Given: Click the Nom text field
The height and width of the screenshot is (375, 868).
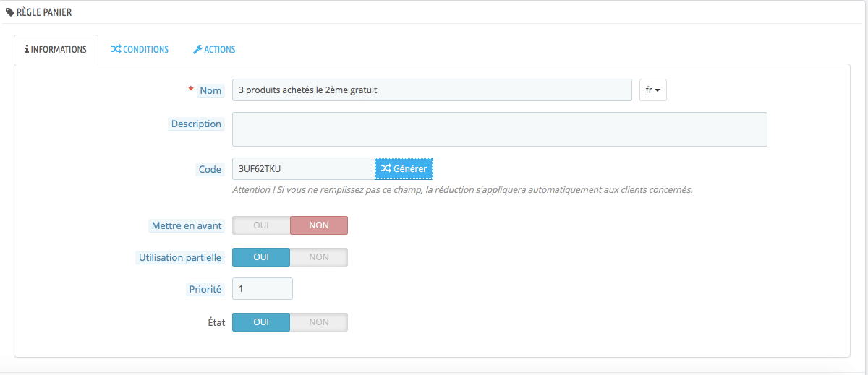Looking at the screenshot, I should click(x=432, y=90).
